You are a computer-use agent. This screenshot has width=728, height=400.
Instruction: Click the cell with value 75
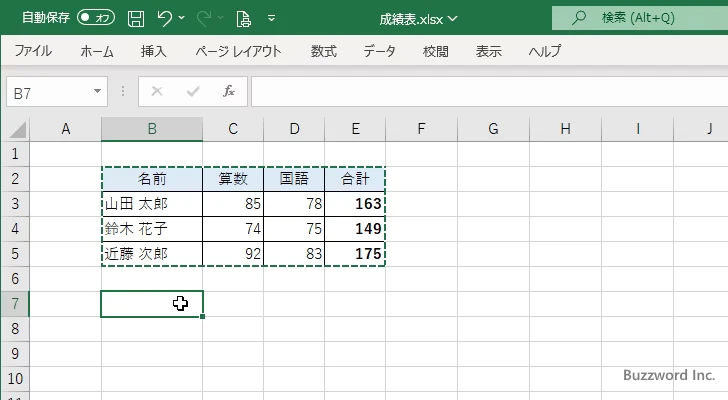tap(294, 229)
